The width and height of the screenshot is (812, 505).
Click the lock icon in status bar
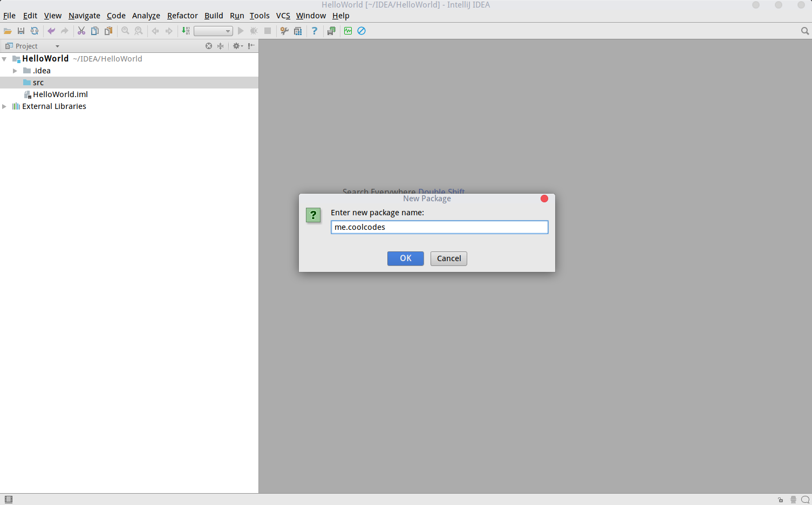[x=780, y=500]
